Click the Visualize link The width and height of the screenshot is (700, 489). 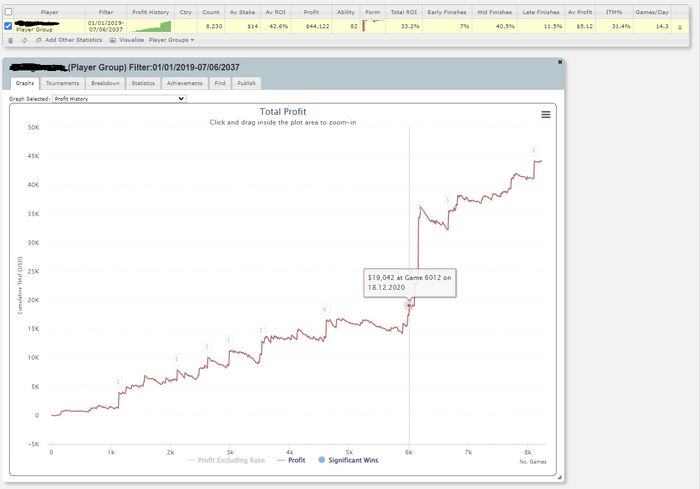[x=132, y=40]
